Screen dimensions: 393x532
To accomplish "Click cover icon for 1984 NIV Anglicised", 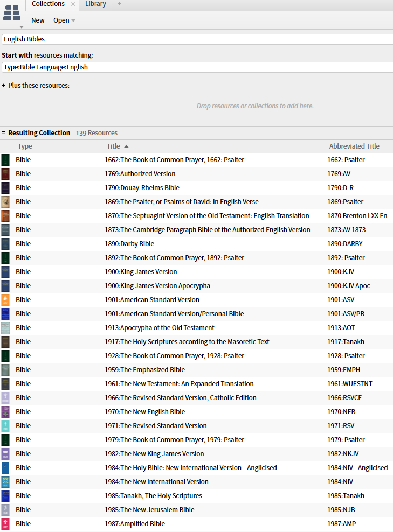I will [x=5, y=467].
